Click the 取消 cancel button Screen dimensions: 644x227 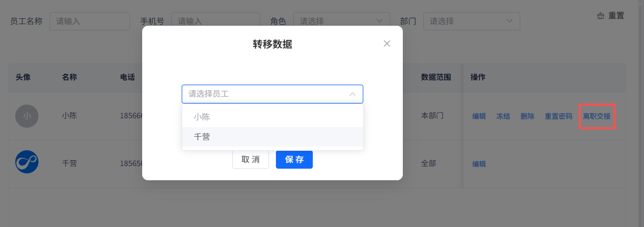click(x=251, y=160)
